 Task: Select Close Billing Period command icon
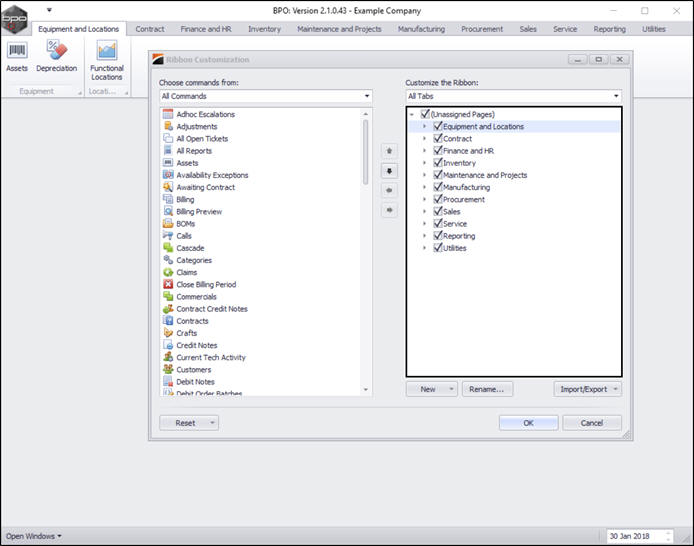[168, 285]
